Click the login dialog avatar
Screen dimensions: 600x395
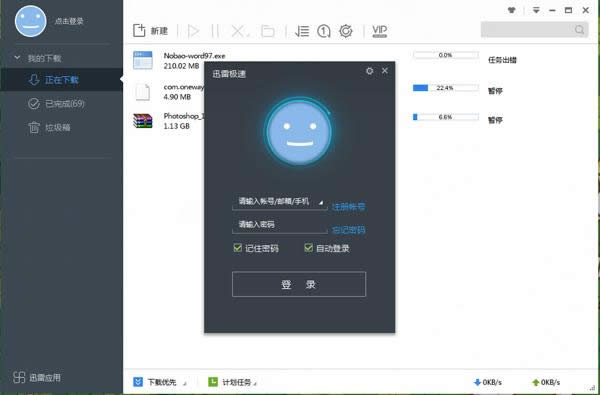coord(299,131)
